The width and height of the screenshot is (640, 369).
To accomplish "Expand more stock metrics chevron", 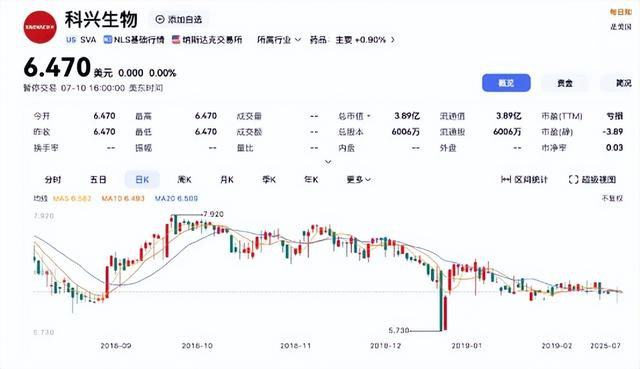I will [x=328, y=162].
